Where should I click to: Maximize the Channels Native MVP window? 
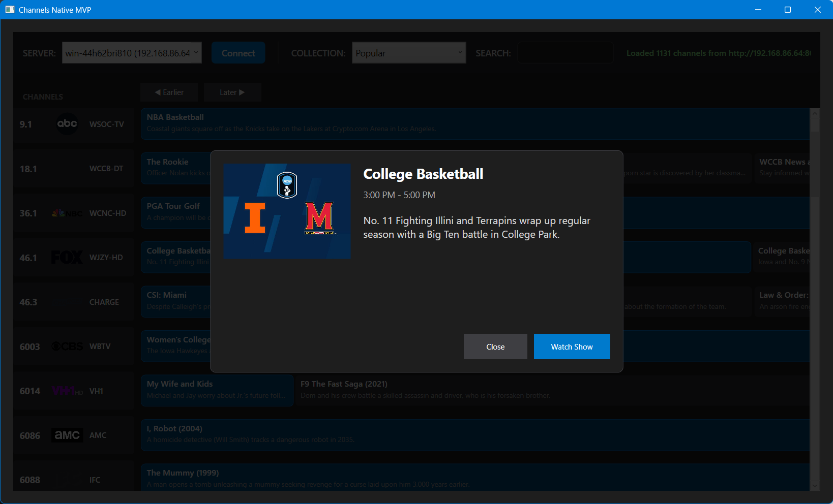coord(788,10)
